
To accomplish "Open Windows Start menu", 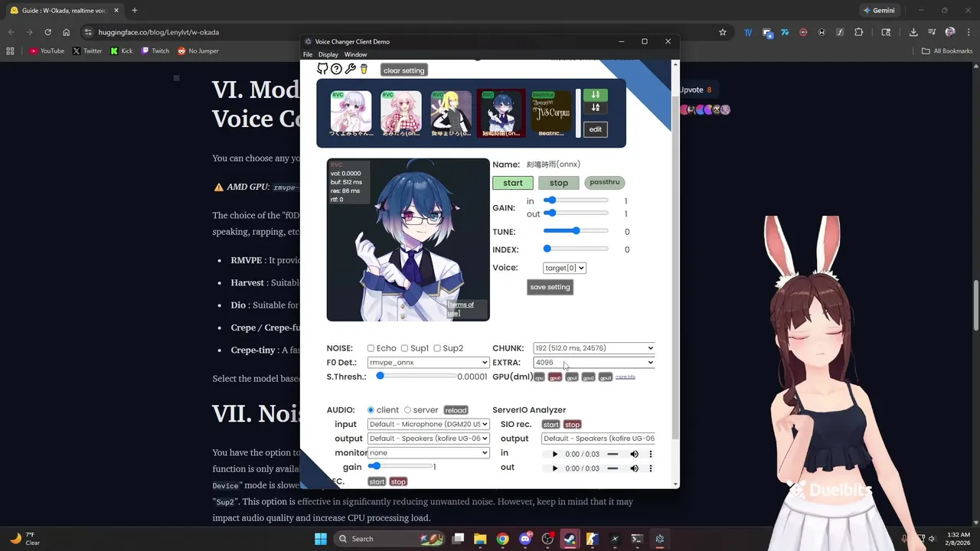I will 321,539.
